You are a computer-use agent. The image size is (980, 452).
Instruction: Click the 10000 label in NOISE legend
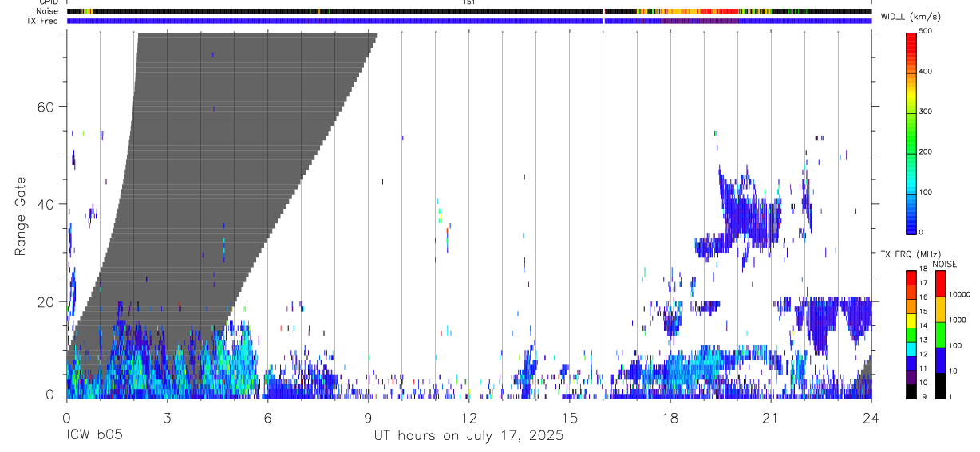click(960, 294)
